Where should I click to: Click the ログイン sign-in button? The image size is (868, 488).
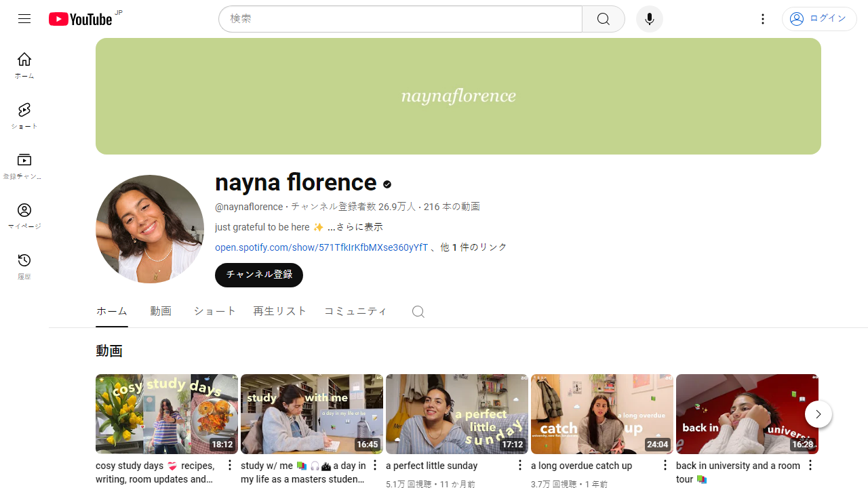coord(819,19)
